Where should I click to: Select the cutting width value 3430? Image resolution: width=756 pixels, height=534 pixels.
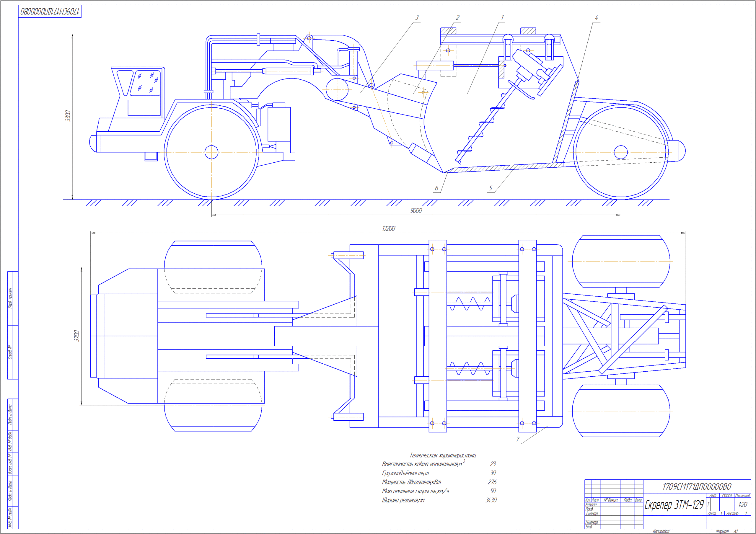[491, 500]
